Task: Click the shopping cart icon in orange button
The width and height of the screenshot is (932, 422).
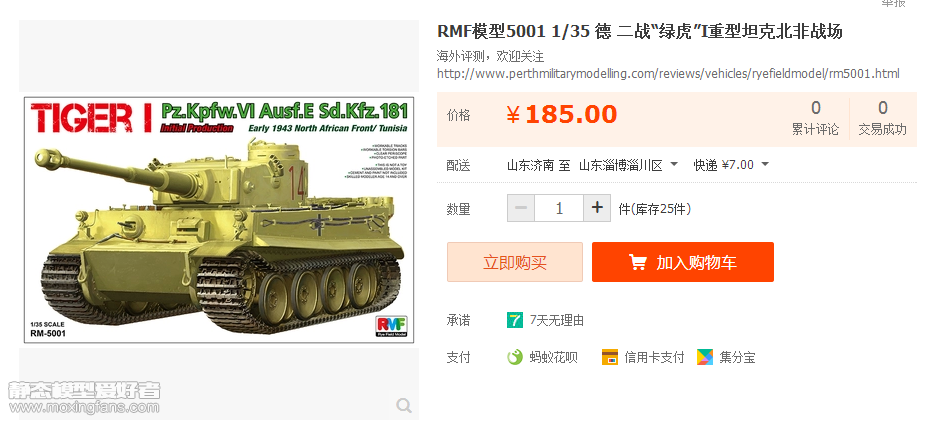Action: click(x=638, y=262)
